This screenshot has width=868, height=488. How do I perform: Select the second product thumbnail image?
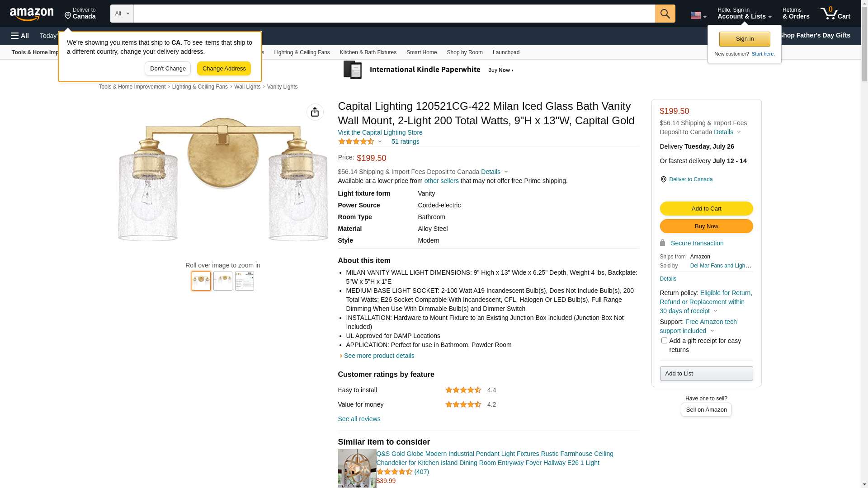pos(223,281)
